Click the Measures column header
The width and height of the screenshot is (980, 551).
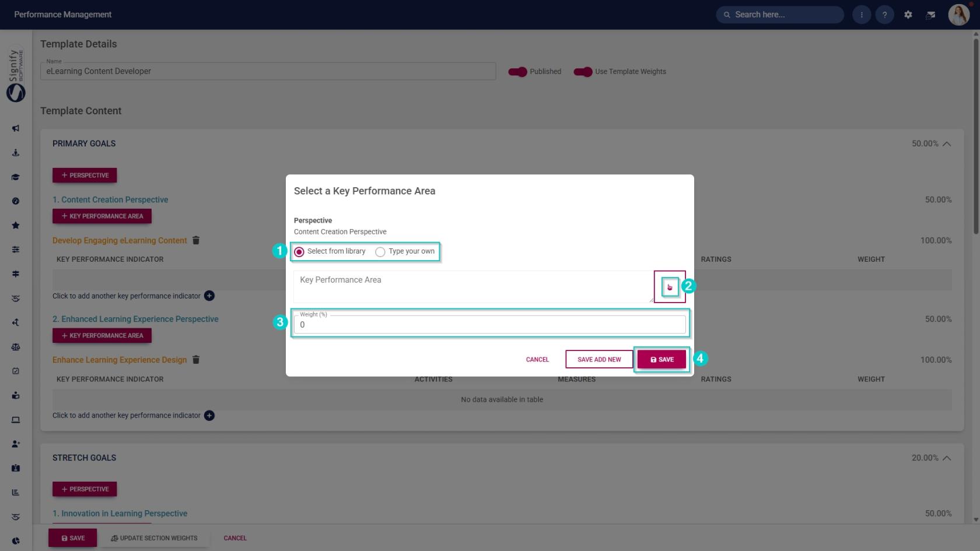pos(576,379)
